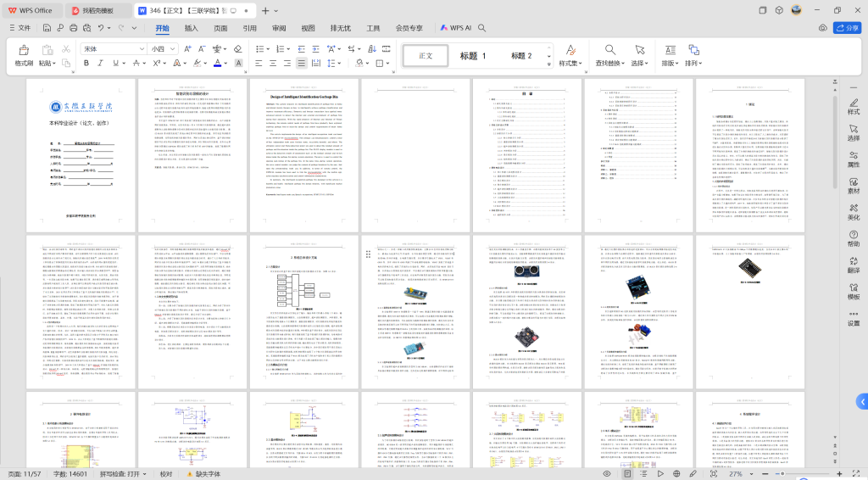Center align paragraph text
Viewport: 868px width, 480px height.
[x=273, y=63]
